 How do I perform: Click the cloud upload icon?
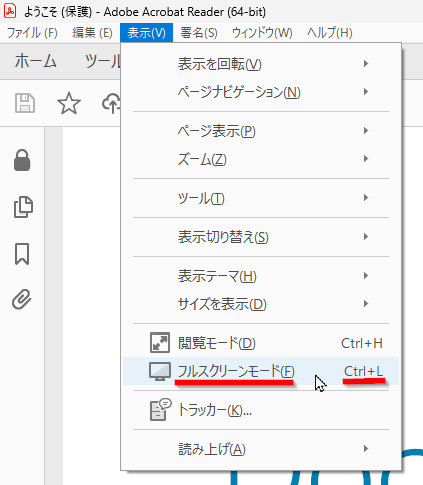[x=111, y=103]
